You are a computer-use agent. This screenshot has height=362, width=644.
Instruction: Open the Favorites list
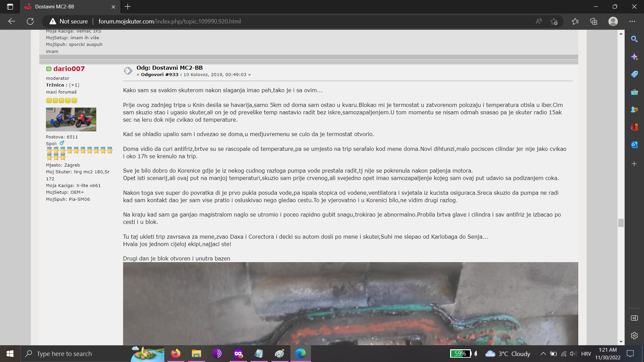[575, 21]
